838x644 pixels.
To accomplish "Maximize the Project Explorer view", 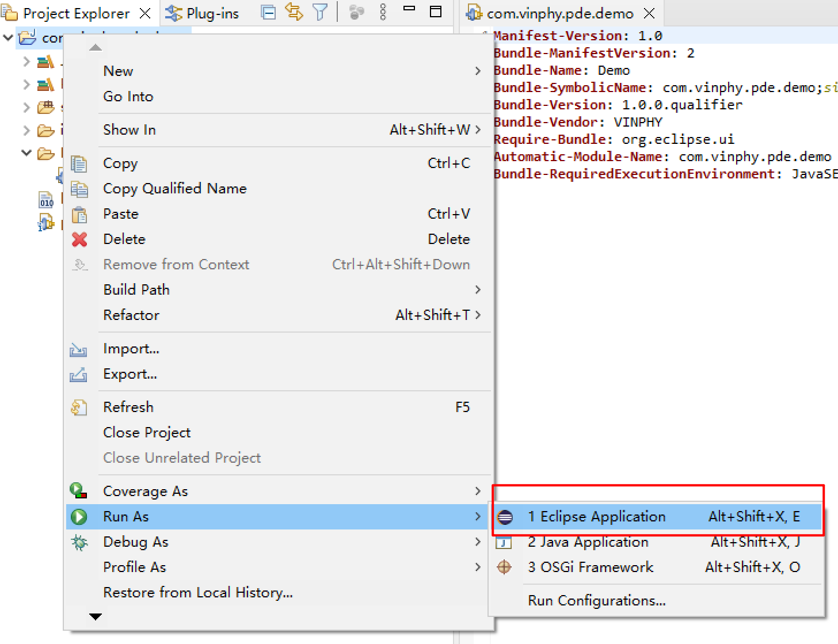I will [436, 12].
